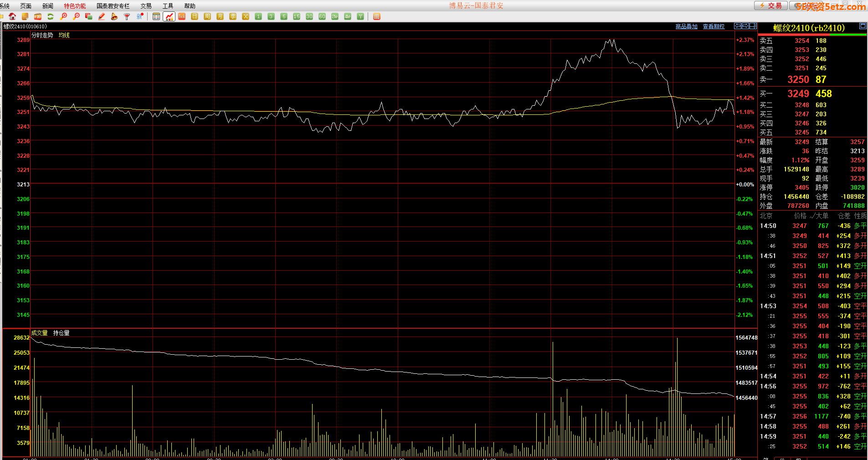Maximize the rb2410 quote panel
Image resolution: width=868 pixels, height=460 pixels.
click(863, 26)
